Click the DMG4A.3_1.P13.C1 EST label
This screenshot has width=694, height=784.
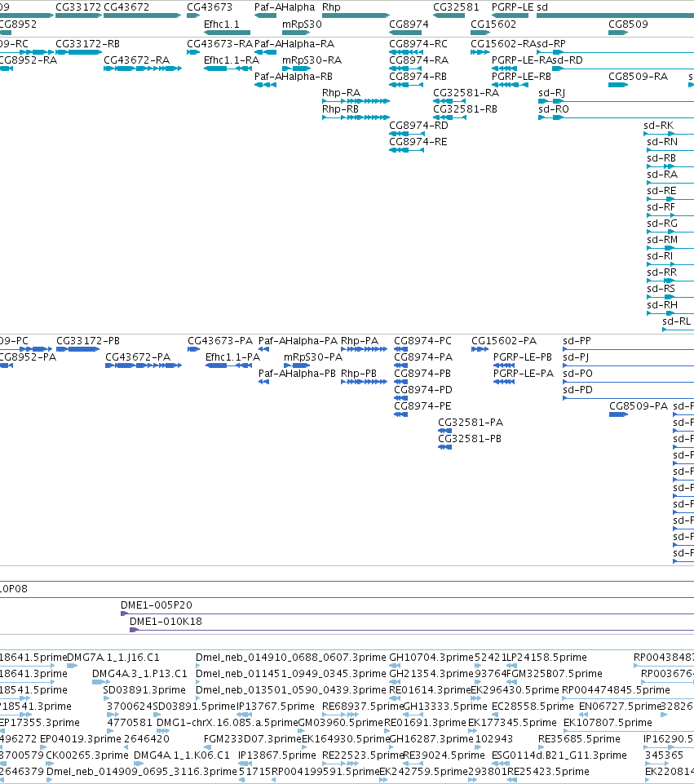click(x=140, y=674)
